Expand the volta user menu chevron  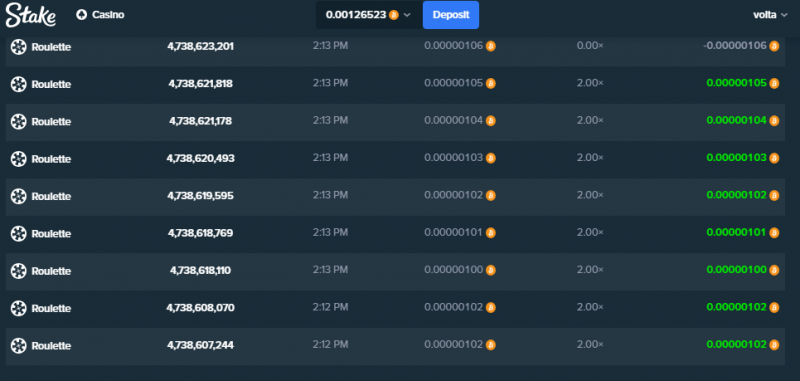coord(785,15)
